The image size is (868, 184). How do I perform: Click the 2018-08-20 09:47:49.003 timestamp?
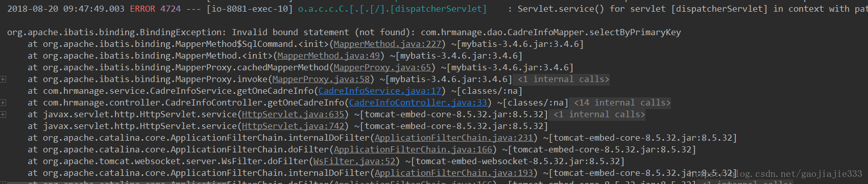[65, 9]
